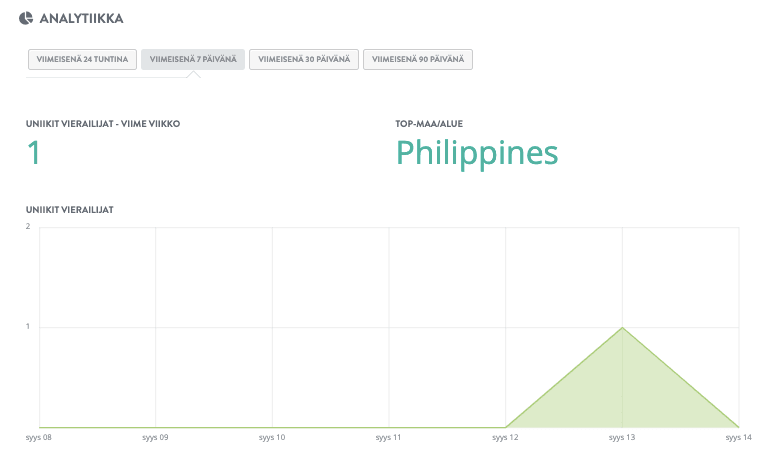
Task: Show the Viimeisenä 90 päivänä range
Action: [418, 60]
